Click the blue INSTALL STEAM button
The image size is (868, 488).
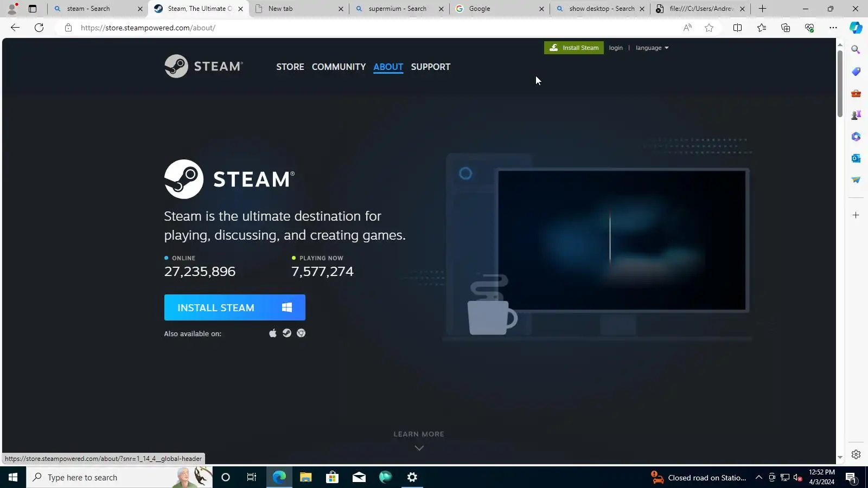click(x=235, y=307)
